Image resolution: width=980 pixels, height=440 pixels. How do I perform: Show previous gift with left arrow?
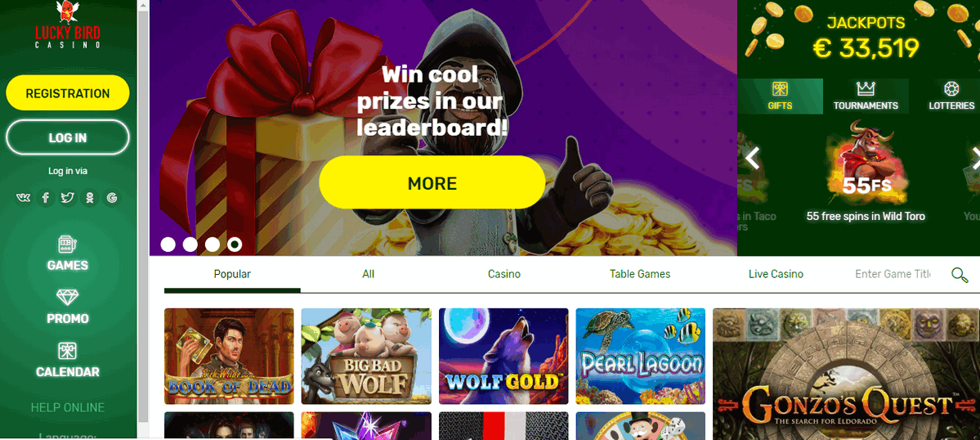tap(753, 159)
